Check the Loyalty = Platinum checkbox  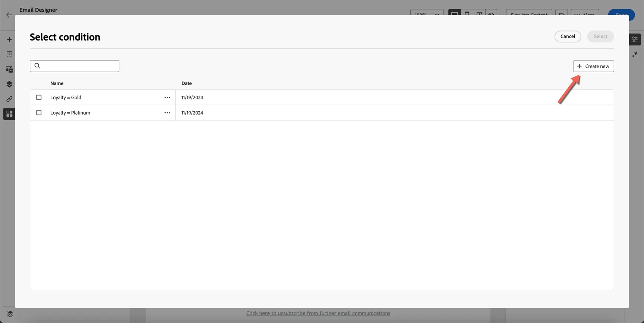[x=39, y=113]
